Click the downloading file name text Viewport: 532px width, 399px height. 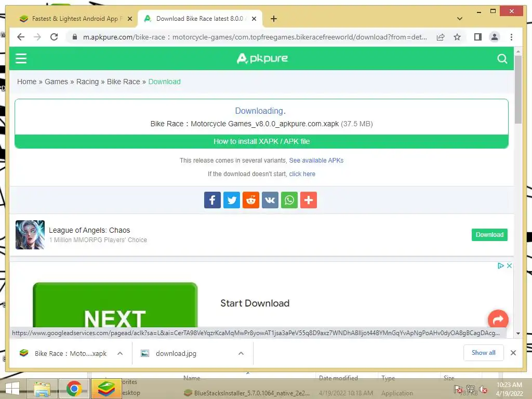tap(245, 124)
